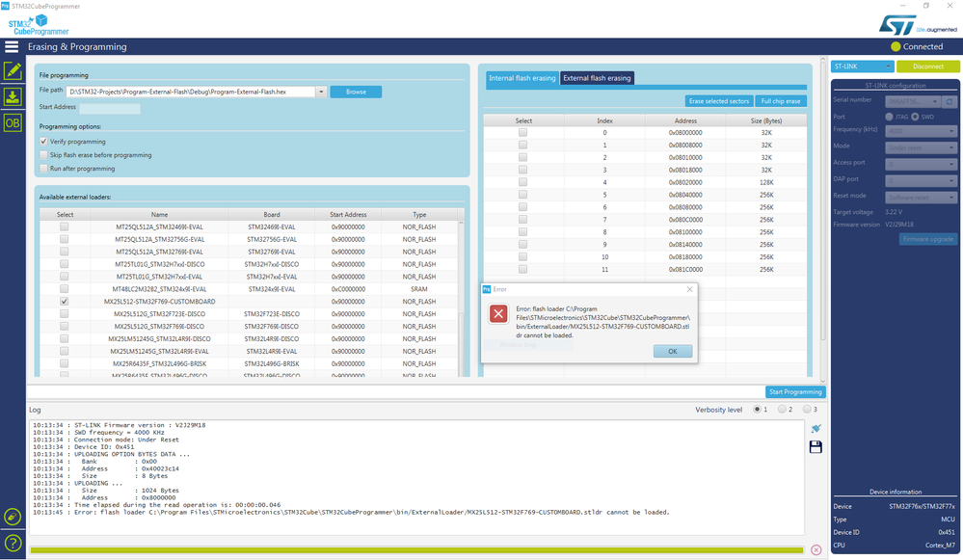Enable Skip flash erase before programming

pyautogui.click(x=43, y=155)
